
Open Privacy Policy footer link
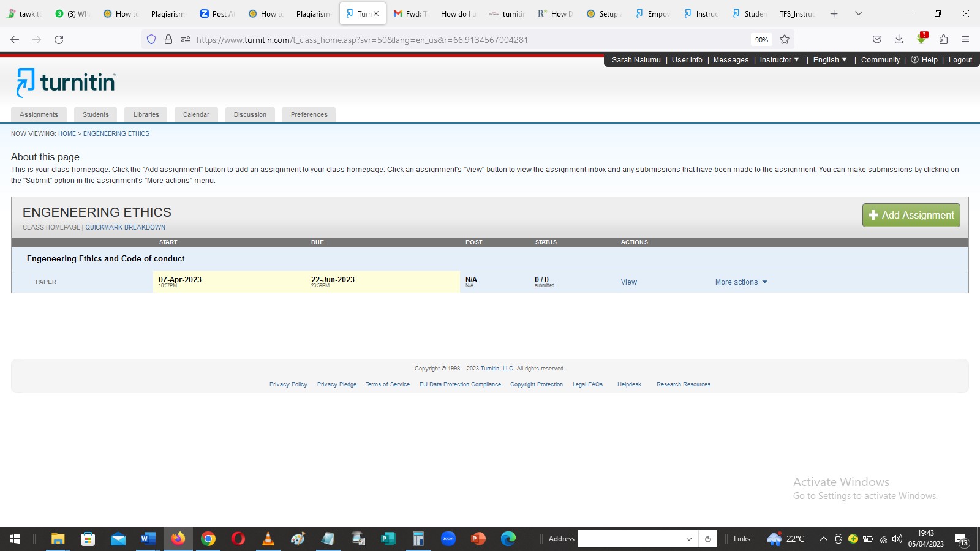[x=288, y=384]
